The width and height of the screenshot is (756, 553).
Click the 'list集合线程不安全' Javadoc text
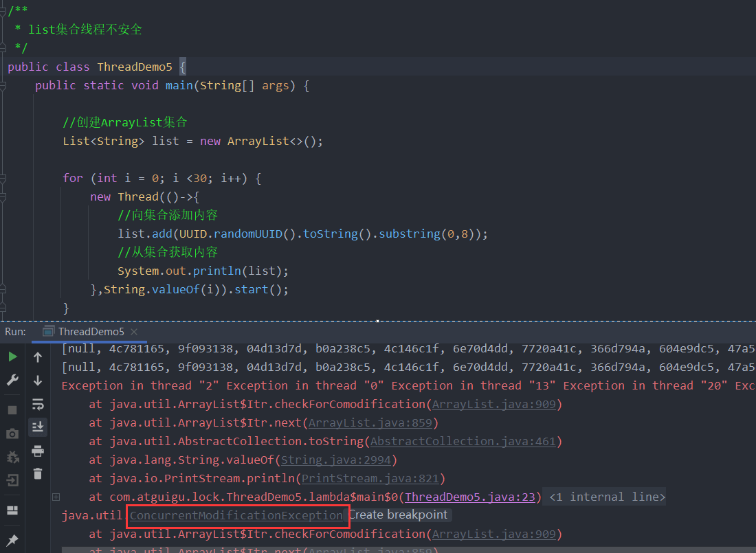(85, 30)
